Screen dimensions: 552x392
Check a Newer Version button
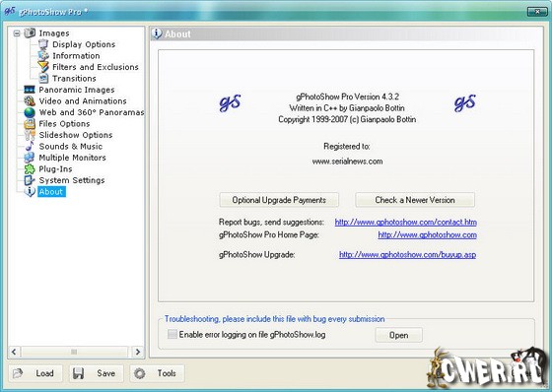click(415, 200)
